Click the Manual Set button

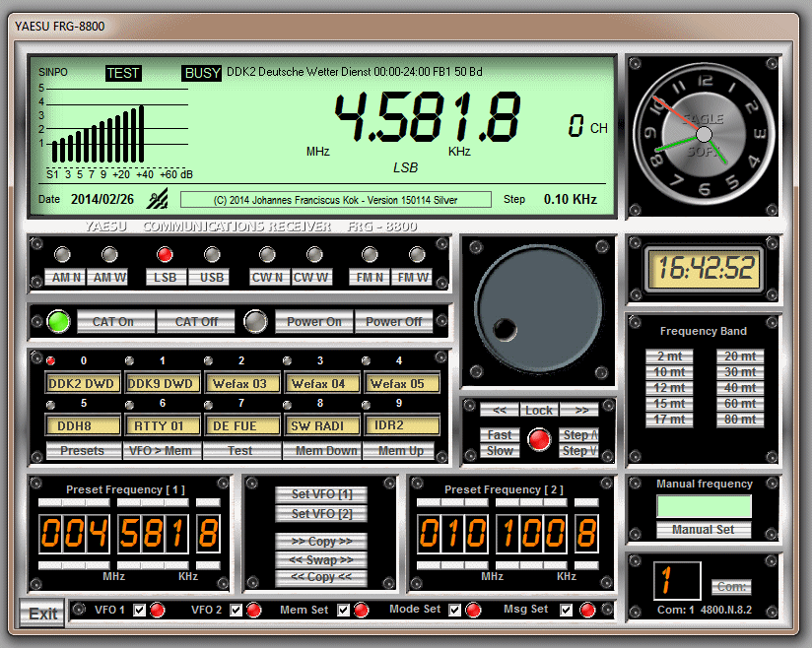point(704,530)
